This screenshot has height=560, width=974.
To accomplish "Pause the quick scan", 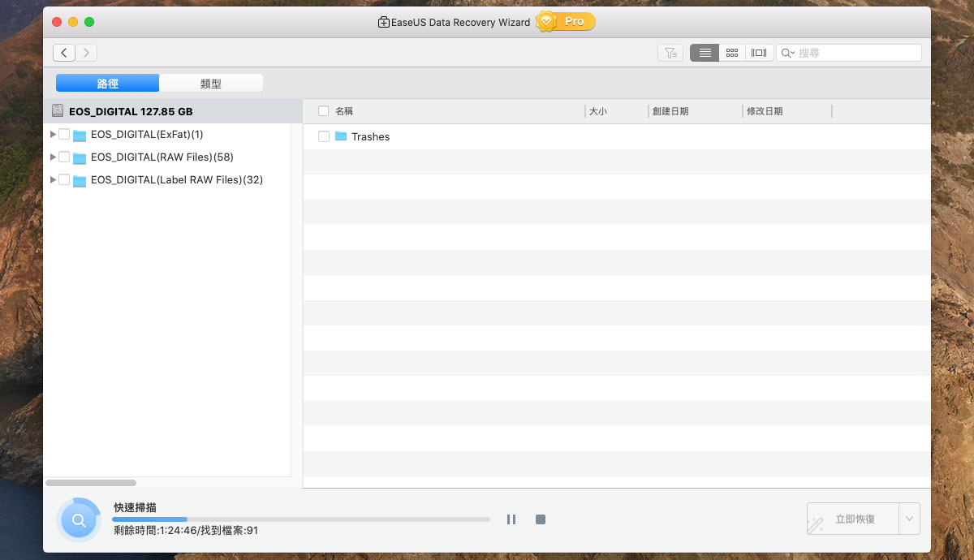I will pyautogui.click(x=511, y=519).
